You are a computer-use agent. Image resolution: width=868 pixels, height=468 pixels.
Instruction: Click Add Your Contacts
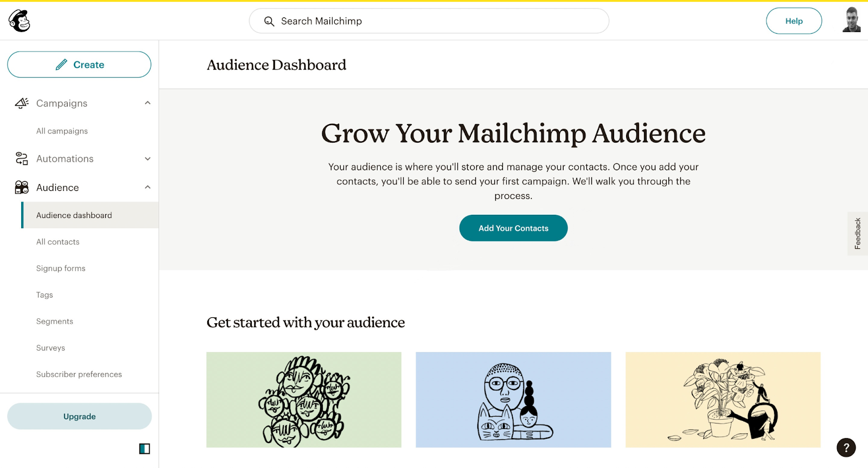513,228
